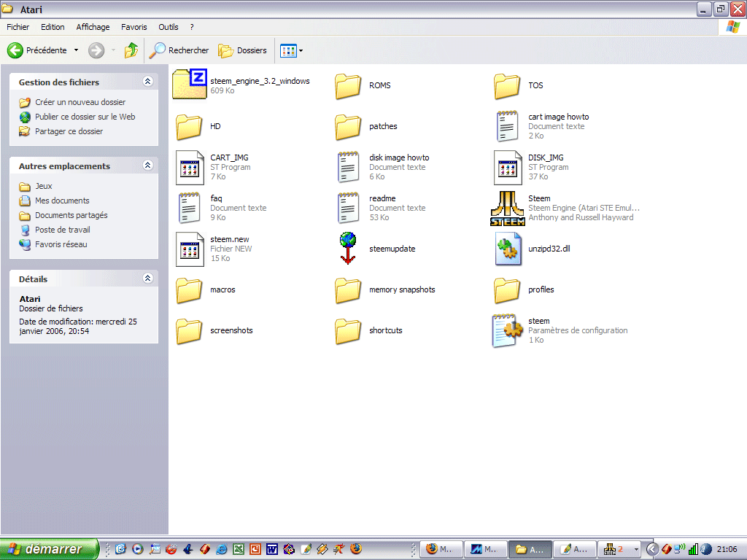This screenshot has width=747, height=560.
Task: Click Publier ce dossier sur le Web
Action: pyautogui.click(x=77, y=117)
